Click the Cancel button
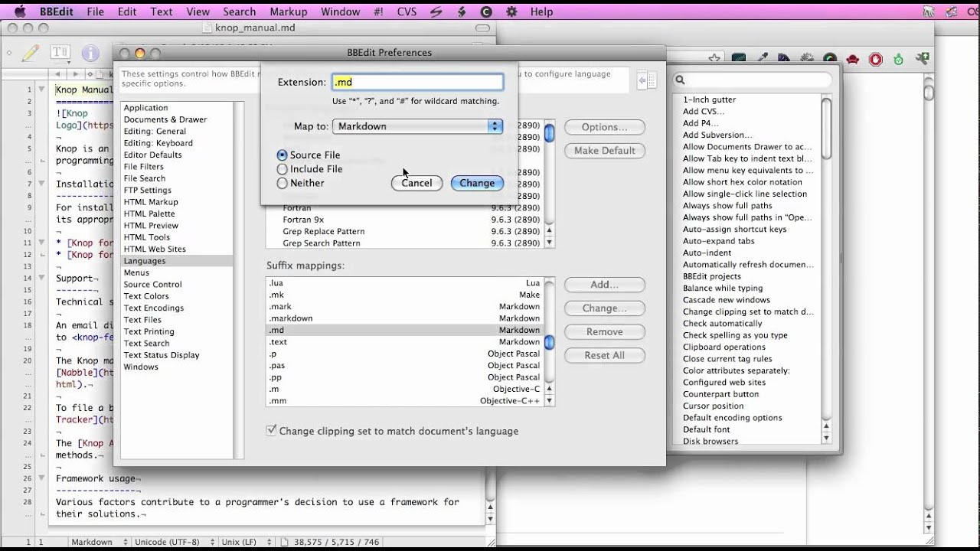Screen dimensions: 980x551 tap(416, 183)
